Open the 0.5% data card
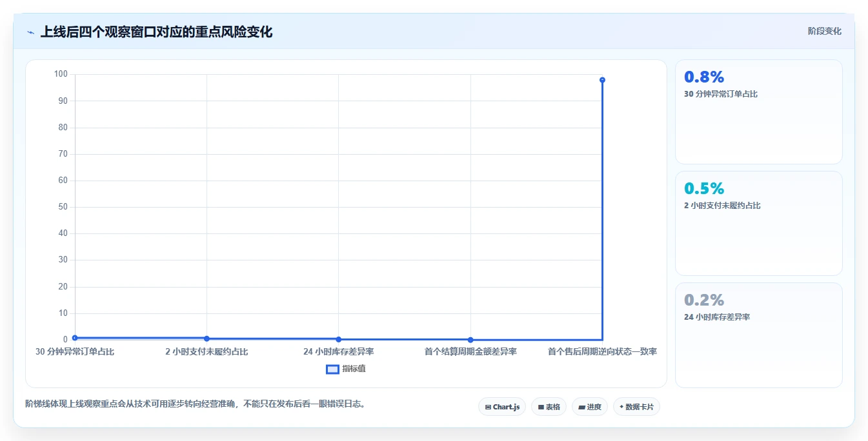Screen dimensions: 868x441 click(x=759, y=224)
